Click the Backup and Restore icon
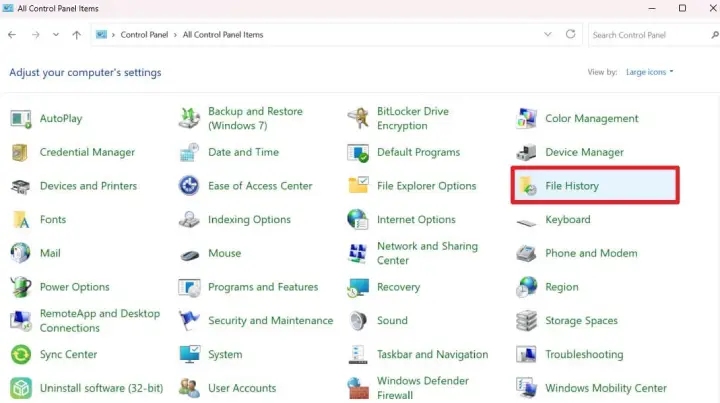 pos(189,118)
